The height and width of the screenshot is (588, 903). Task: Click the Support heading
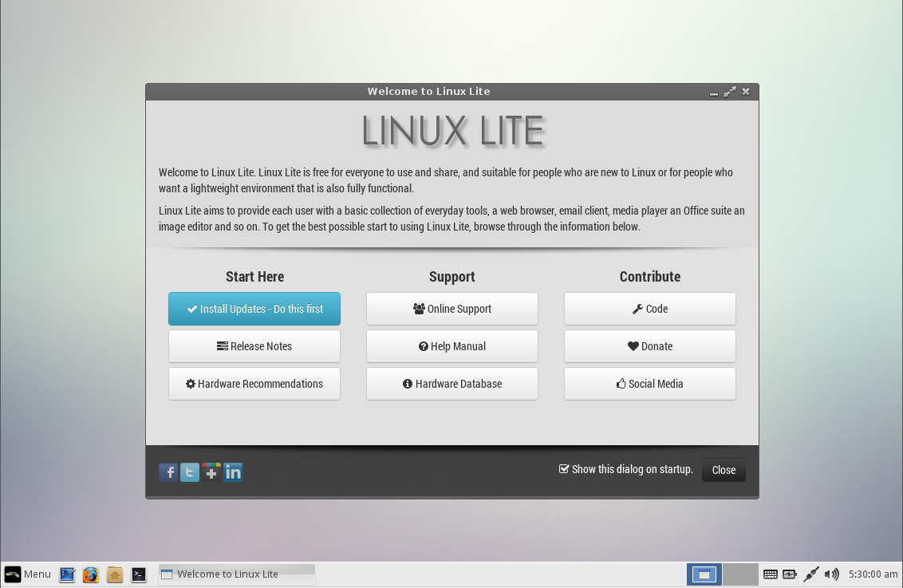point(452,276)
